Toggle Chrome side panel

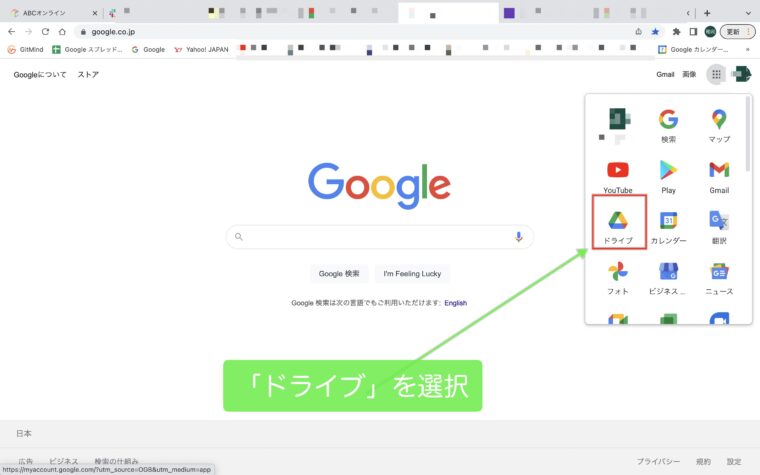[x=693, y=32]
